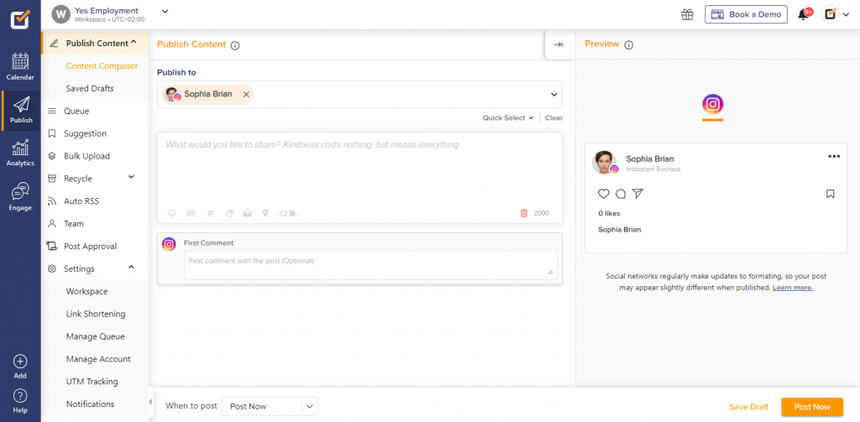Select Bulk Upload from the sidebar menu
Image resolution: width=860 pixels, height=422 pixels.
87,156
